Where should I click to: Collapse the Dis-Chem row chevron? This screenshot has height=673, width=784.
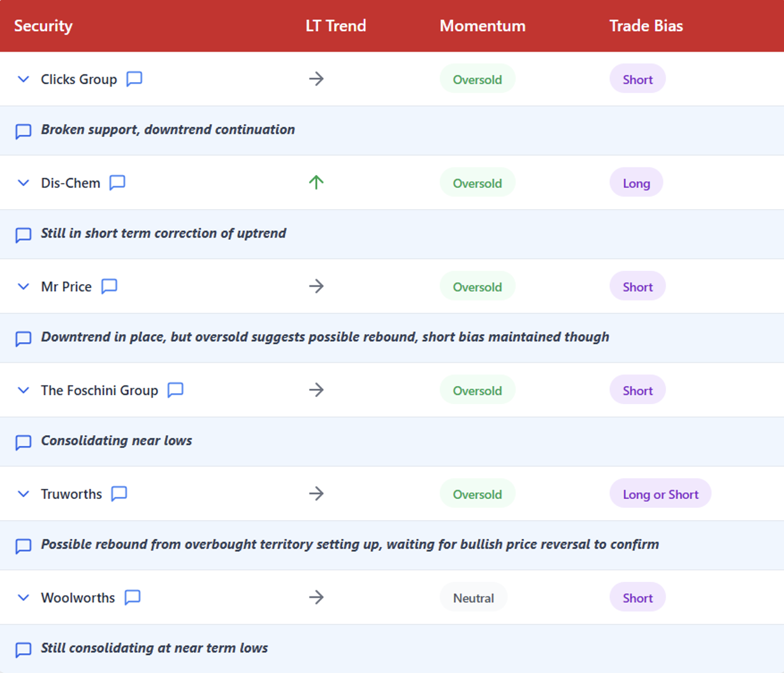point(24,183)
